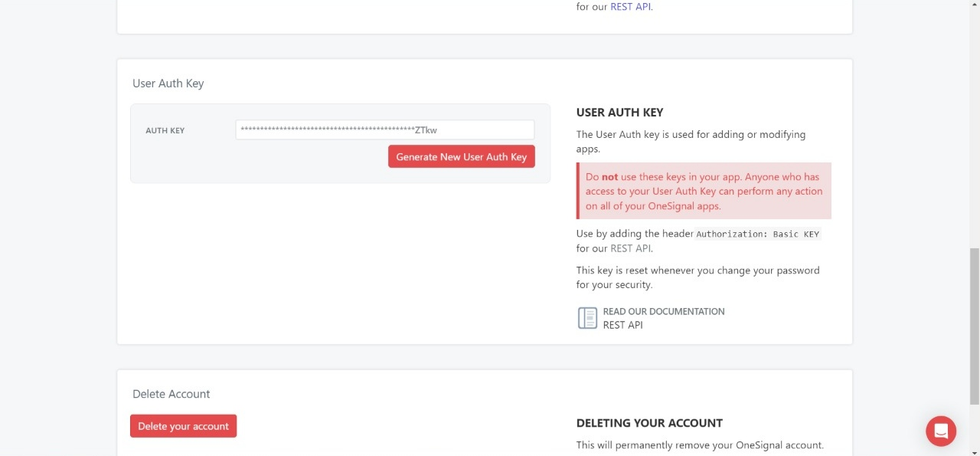Image resolution: width=980 pixels, height=456 pixels.
Task: Open the REST API documentation page
Action: [622, 324]
